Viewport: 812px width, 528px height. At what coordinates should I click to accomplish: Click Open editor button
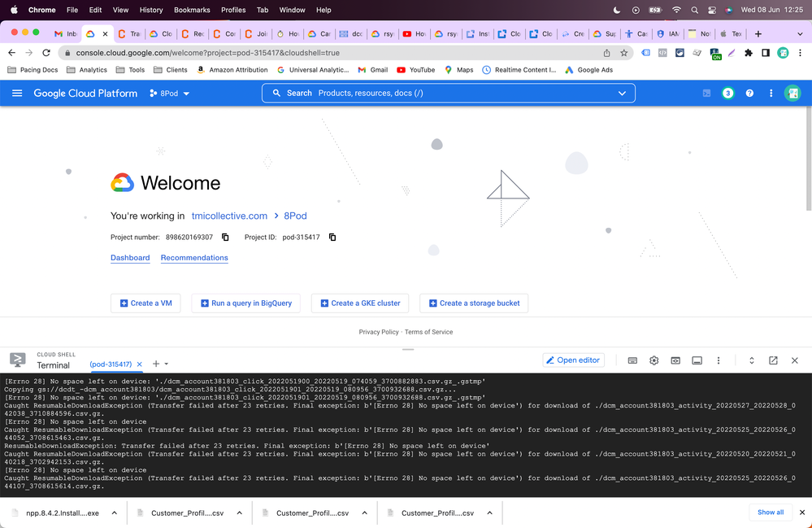(573, 360)
